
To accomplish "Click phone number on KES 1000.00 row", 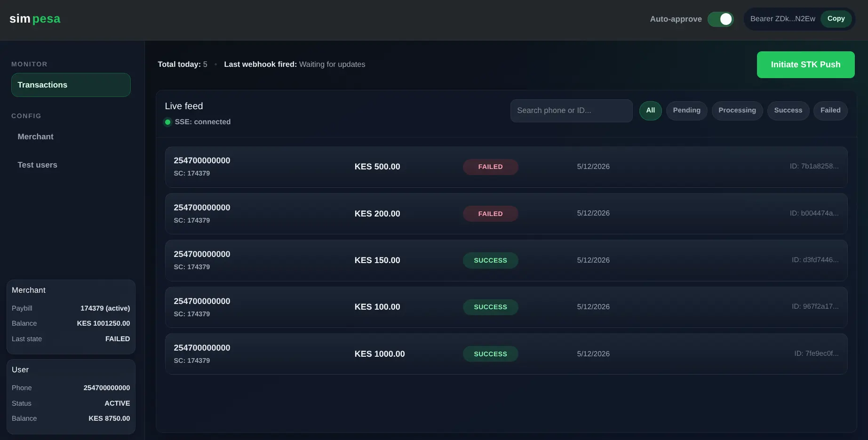I will [202, 348].
